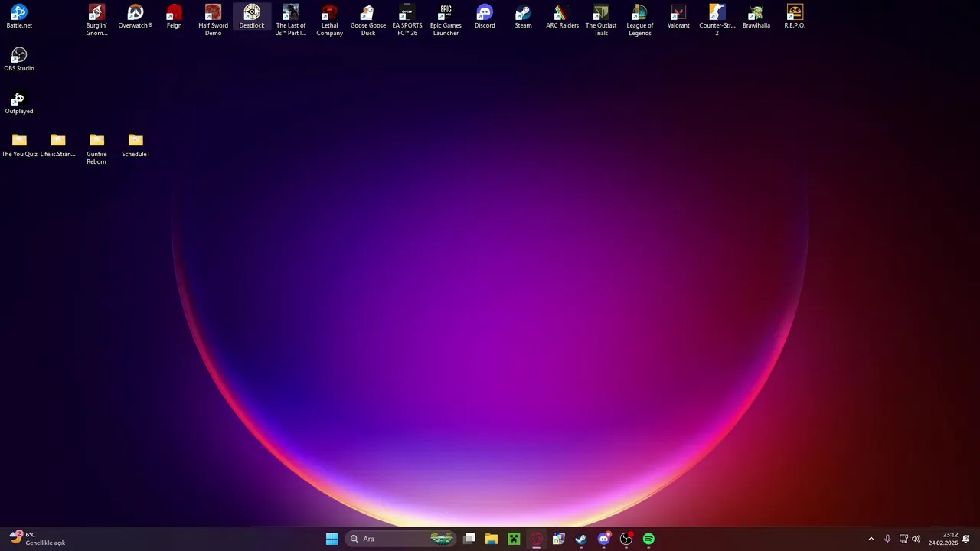Click the microphone tray icon
Viewport: 980px width, 551px height.
click(887, 539)
